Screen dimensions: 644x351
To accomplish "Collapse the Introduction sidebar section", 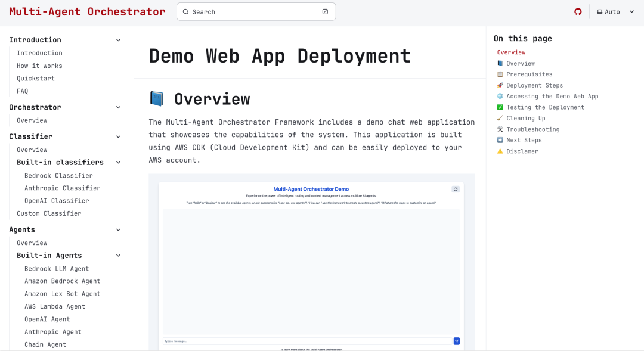I will pos(118,41).
